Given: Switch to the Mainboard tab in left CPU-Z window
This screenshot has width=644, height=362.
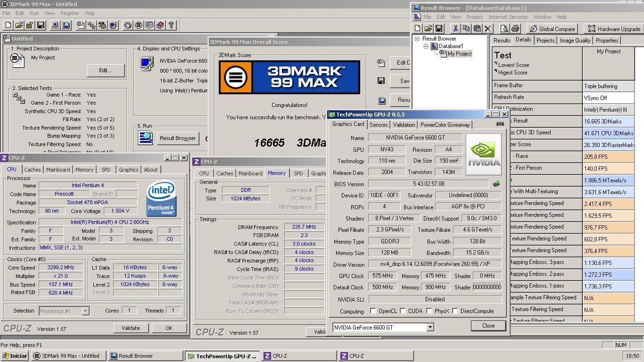Looking at the screenshot, I should (58, 170).
